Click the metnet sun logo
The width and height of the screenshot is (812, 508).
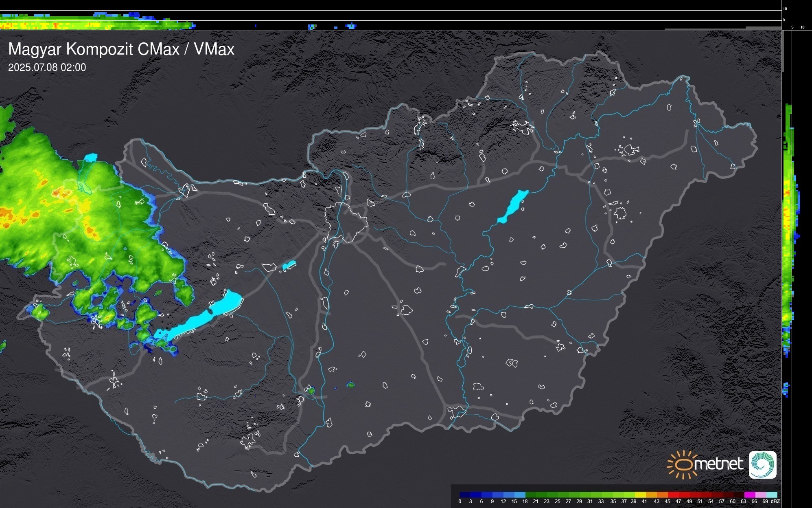683,464
